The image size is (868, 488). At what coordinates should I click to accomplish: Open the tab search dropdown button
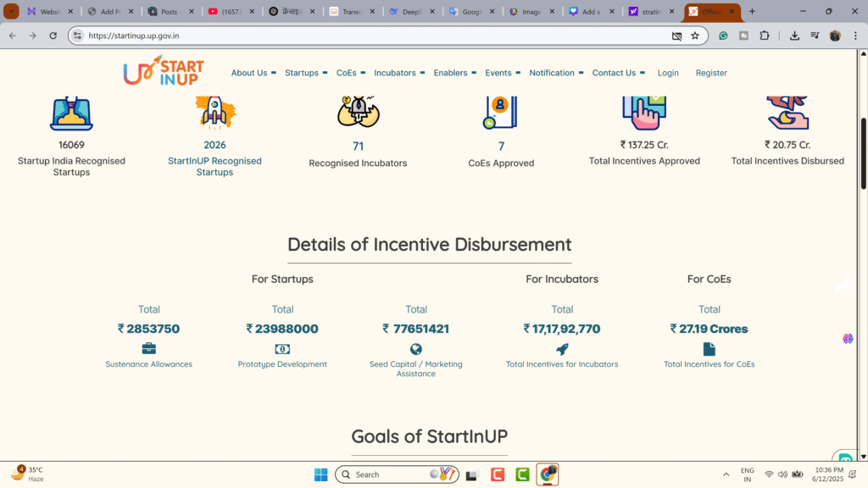[11, 11]
